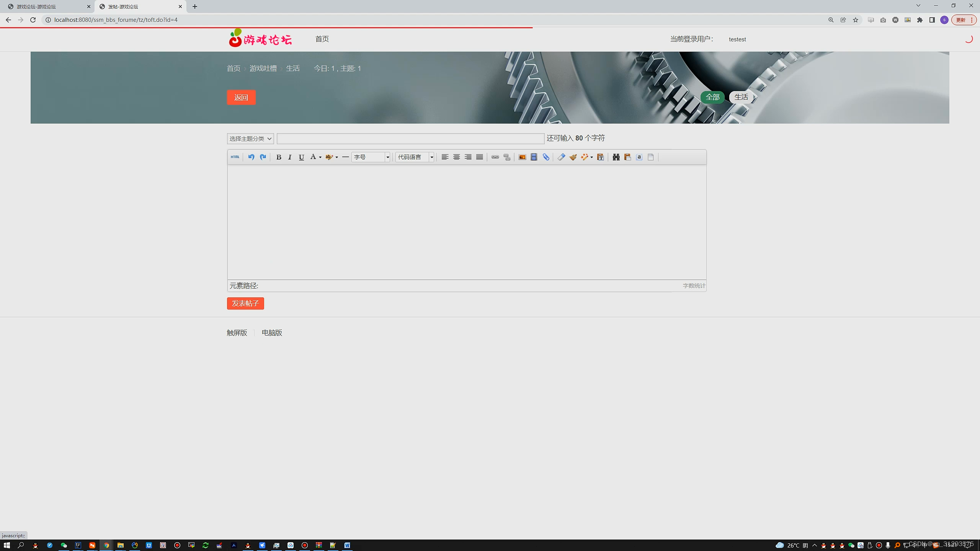Click the post title input field
Image resolution: width=980 pixels, height=551 pixels.
coord(410,139)
